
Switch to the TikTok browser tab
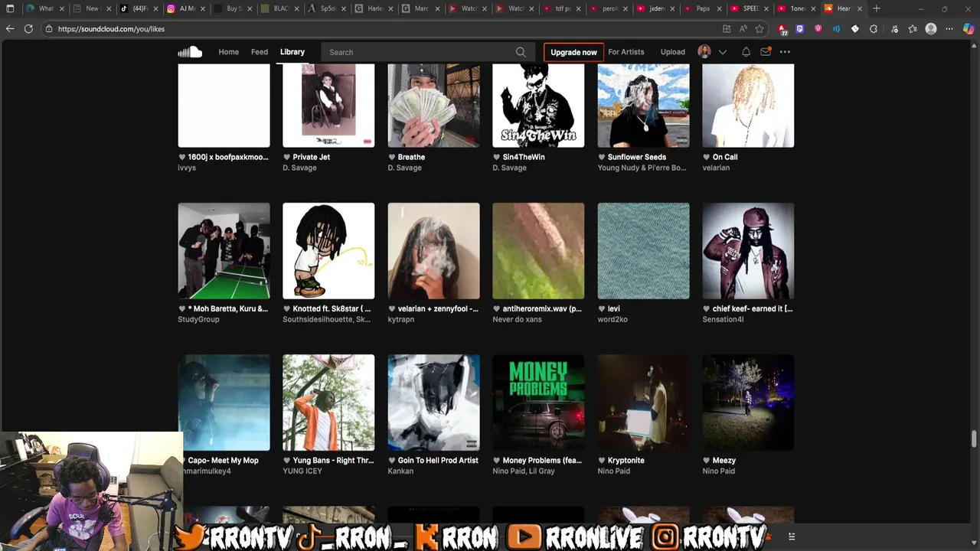[139, 8]
